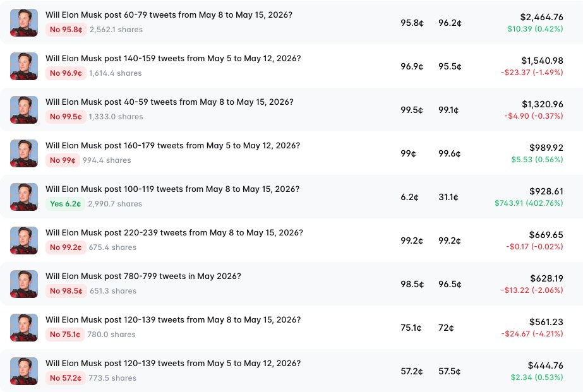The width and height of the screenshot is (583, 392).
Task: Open avatar for 120-139 tweets May 8-15 market
Action: [x=24, y=328]
